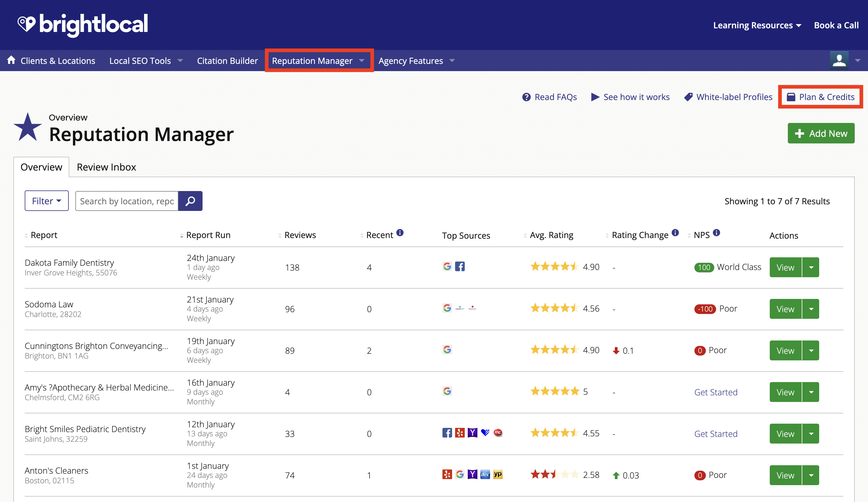Open View dropdown arrow for Anton's Cleaners

point(811,475)
